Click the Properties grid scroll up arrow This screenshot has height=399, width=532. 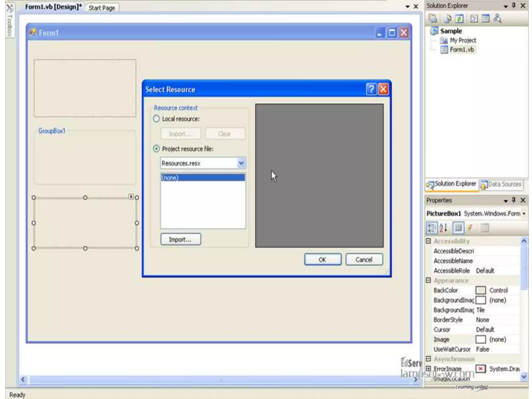(x=524, y=241)
